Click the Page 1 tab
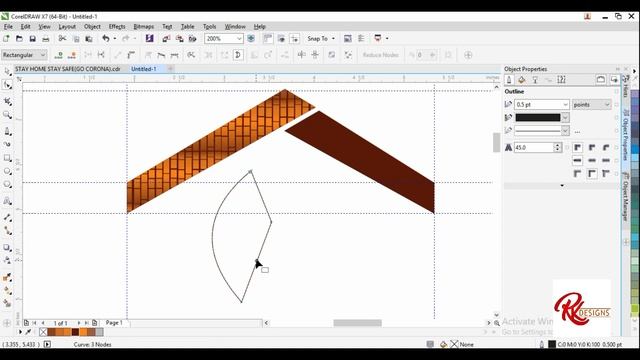Screen dimensions: 640x360 coord(114,322)
